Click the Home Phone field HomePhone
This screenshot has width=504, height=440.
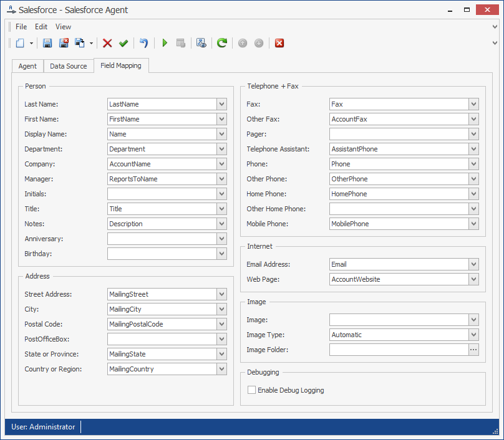click(399, 194)
